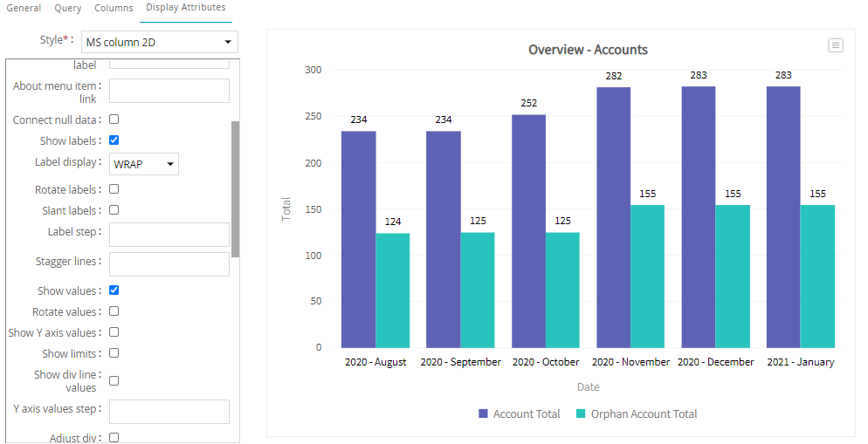Open the chart hamburger export menu
This screenshot has height=444, width=868.
click(836, 45)
